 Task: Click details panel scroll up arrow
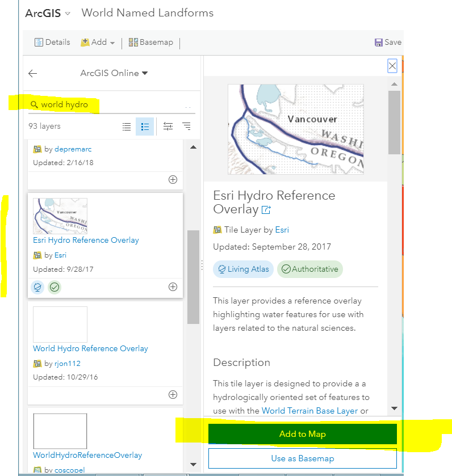394,84
